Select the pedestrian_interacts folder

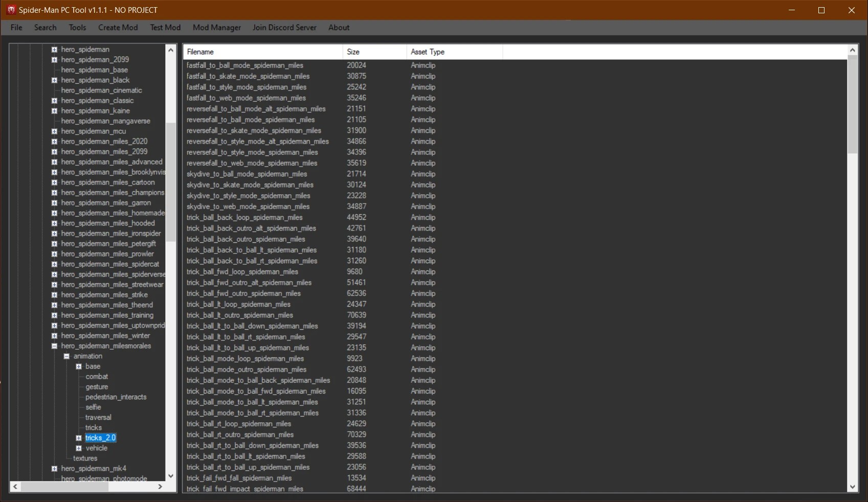tap(116, 397)
